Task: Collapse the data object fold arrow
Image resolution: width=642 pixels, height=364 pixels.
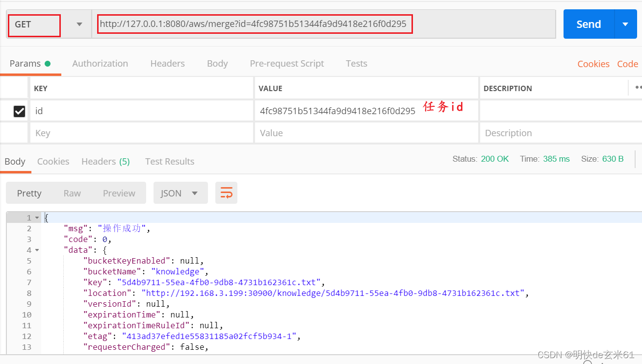Action: click(x=37, y=250)
